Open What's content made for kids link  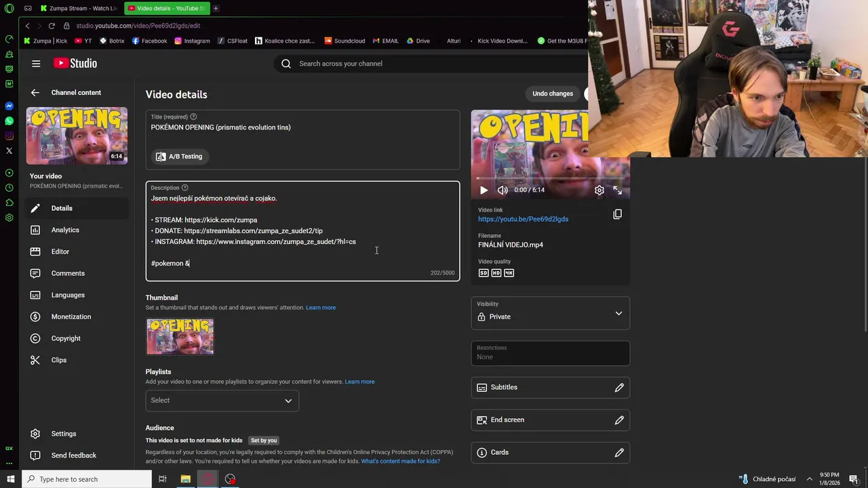click(x=400, y=462)
